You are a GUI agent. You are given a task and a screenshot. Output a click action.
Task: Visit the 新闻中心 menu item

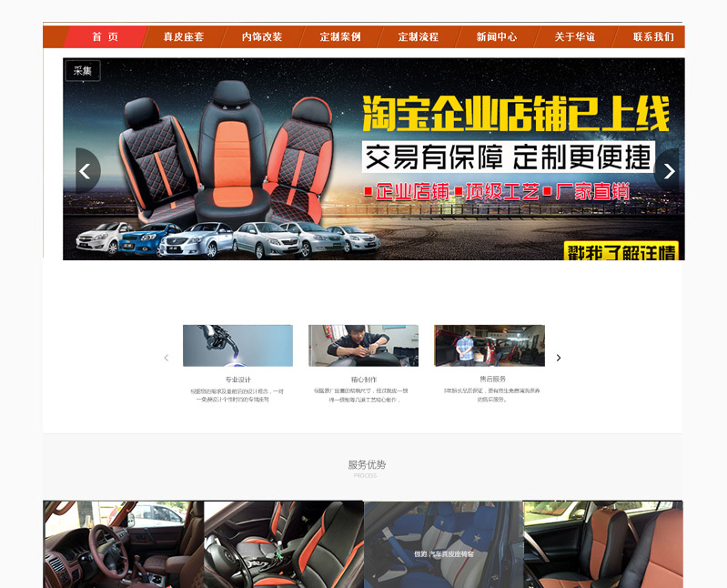[497, 36]
